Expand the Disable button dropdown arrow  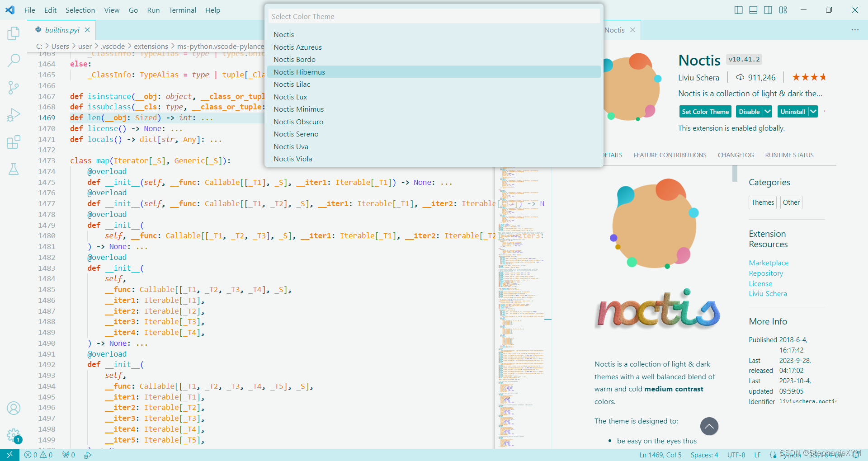pyautogui.click(x=768, y=112)
